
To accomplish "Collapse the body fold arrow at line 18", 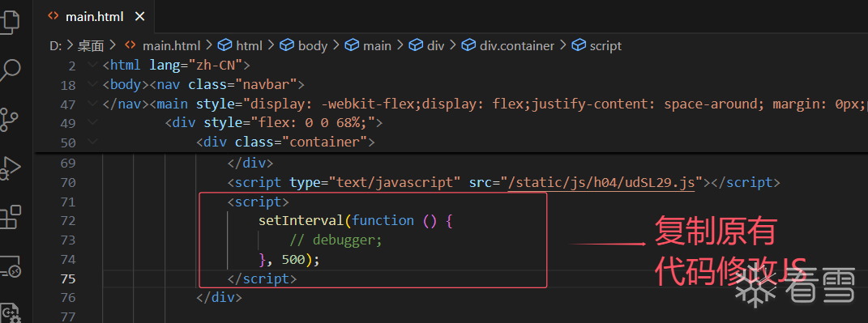I will pyautogui.click(x=92, y=85).
